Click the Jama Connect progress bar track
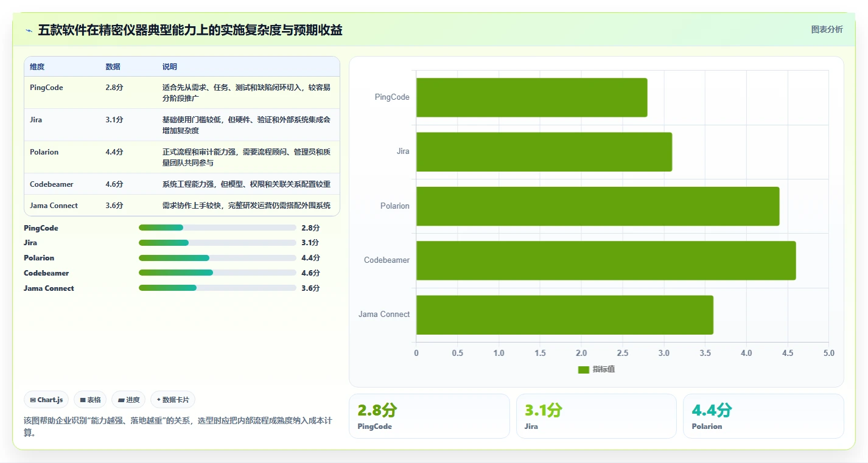The width and height of the screenshot is (868, 463). tap(217, 288)
